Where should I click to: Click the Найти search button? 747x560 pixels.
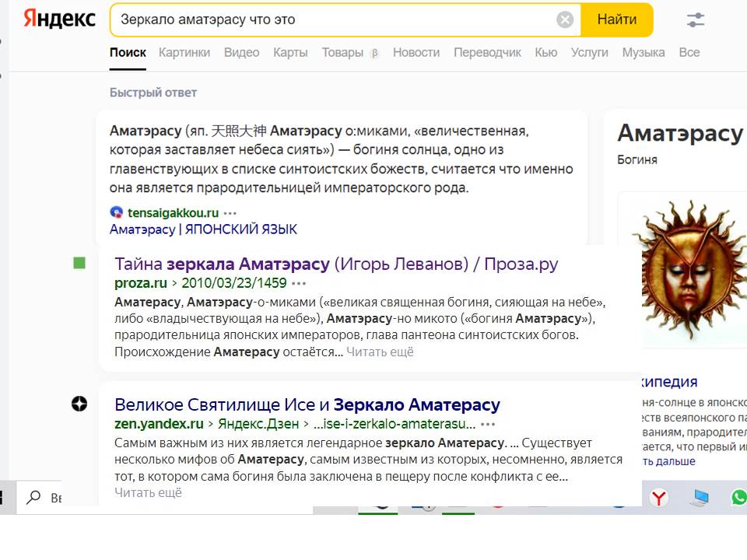tap(617, 19)
